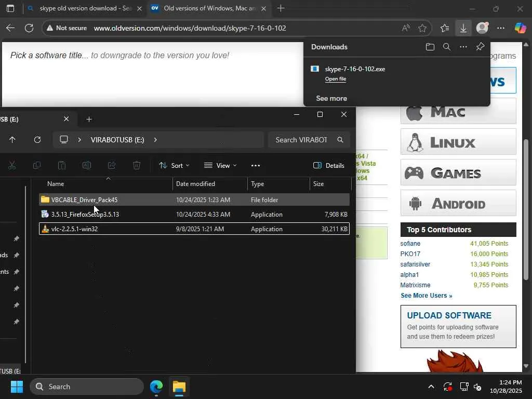532x399 pixels.
Task: Go up one folder in File Explorer
Action: click(x=12, y=140)
